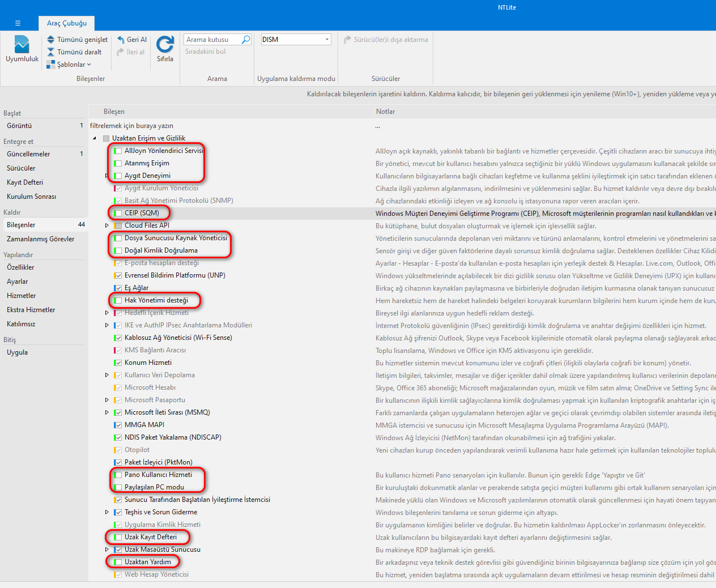
Task: Select the 'Otopilot' component row text
Action: (x=137, y=450)
